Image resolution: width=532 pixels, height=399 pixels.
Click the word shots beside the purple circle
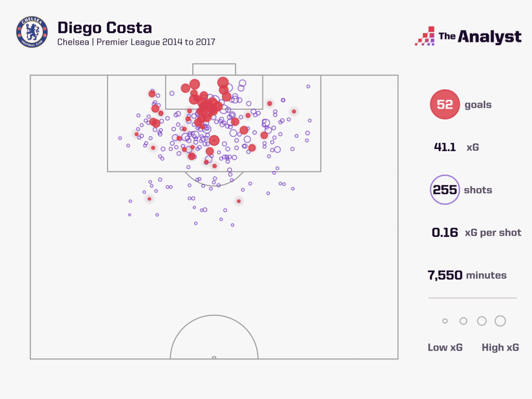pyautogui.click(x=478, y=190)
